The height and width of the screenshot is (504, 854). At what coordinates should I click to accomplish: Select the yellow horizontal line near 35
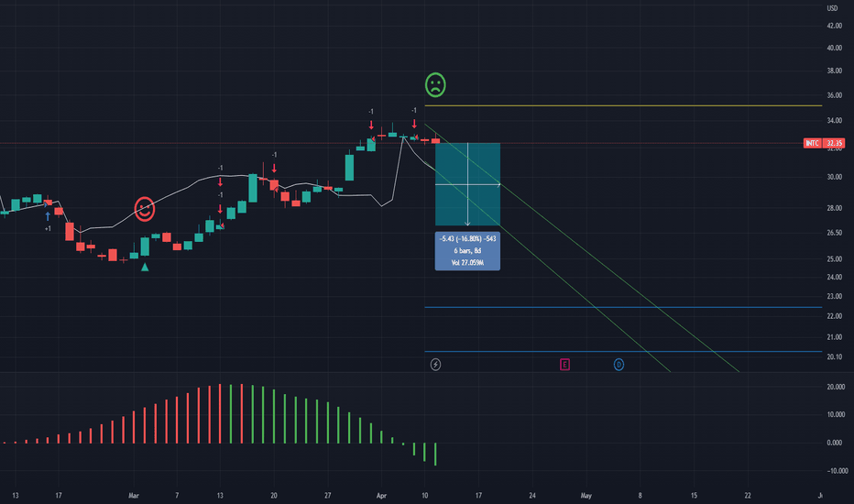tap(623, 105)
